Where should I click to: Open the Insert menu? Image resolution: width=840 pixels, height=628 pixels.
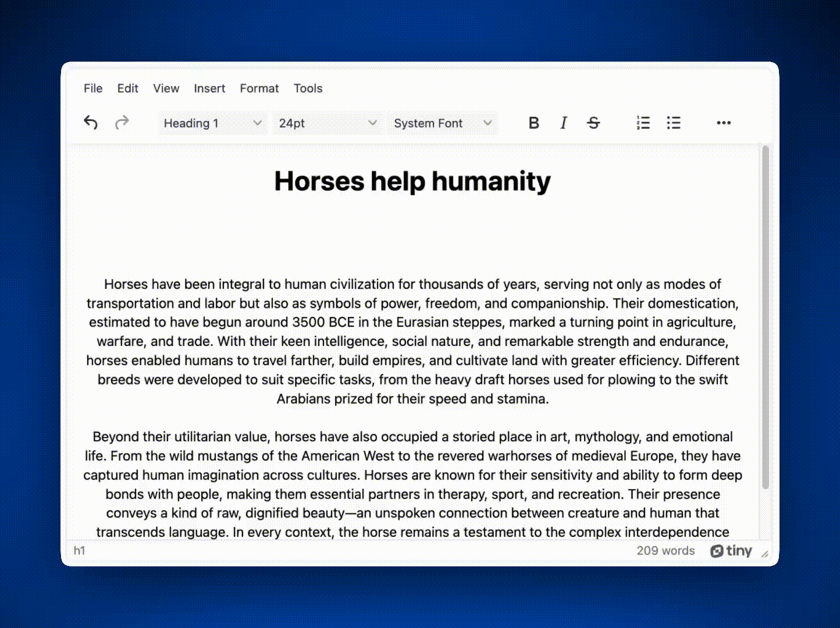tap(209, 88)
